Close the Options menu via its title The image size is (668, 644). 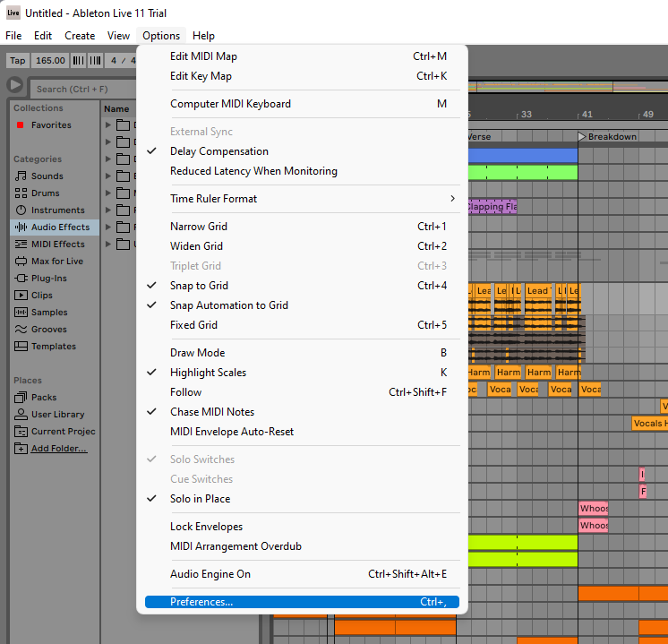click(161, 36)
